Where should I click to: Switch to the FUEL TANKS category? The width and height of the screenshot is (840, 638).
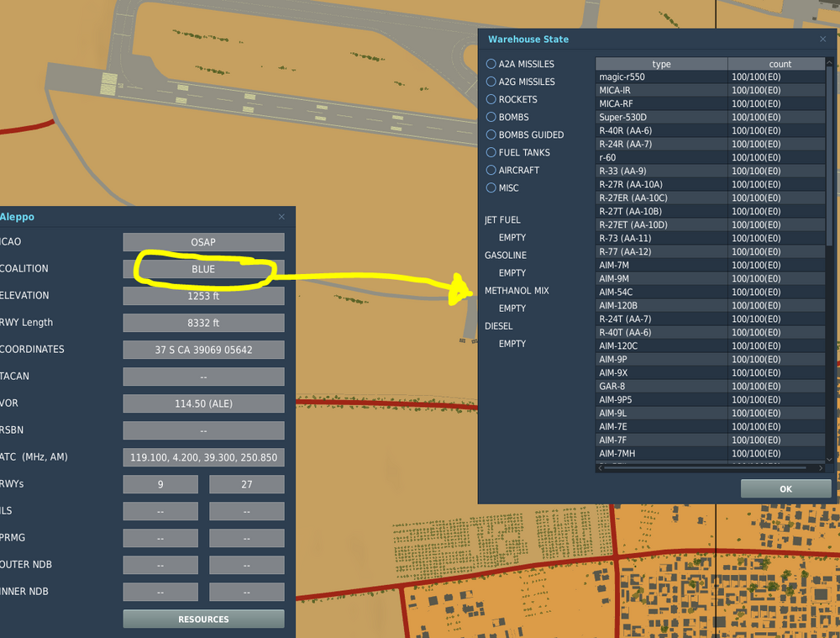[x=491, y=152]
